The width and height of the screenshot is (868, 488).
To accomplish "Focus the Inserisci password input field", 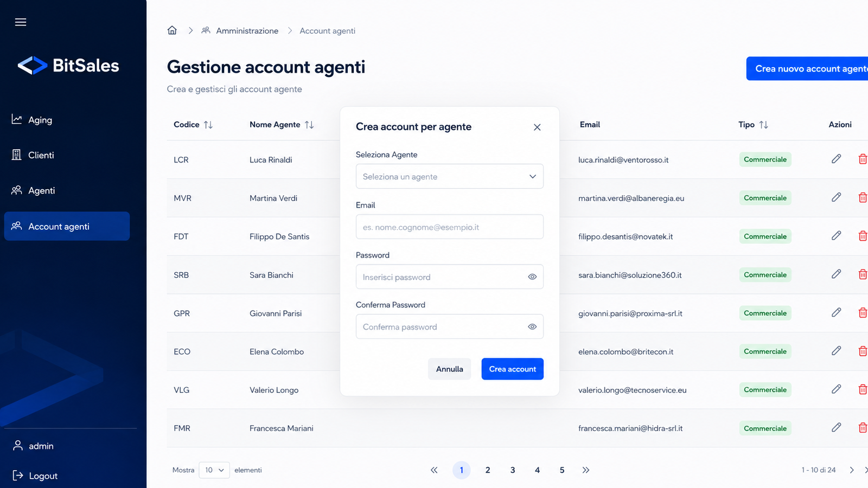I will 450,277.
